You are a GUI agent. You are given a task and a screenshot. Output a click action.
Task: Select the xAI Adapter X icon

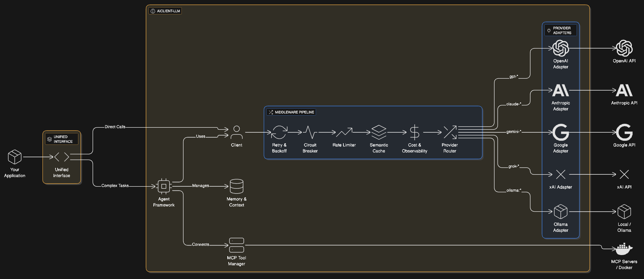561,174
